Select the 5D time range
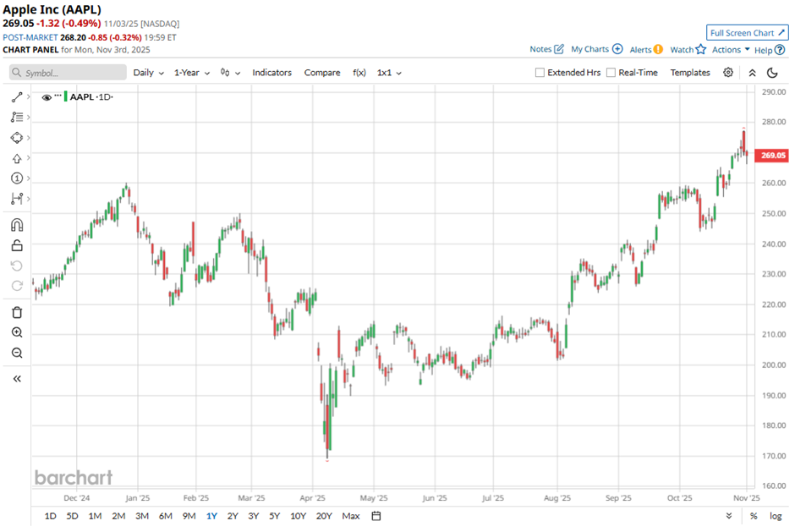The height and width of the screenshot is (532, 795). (72, 516)
